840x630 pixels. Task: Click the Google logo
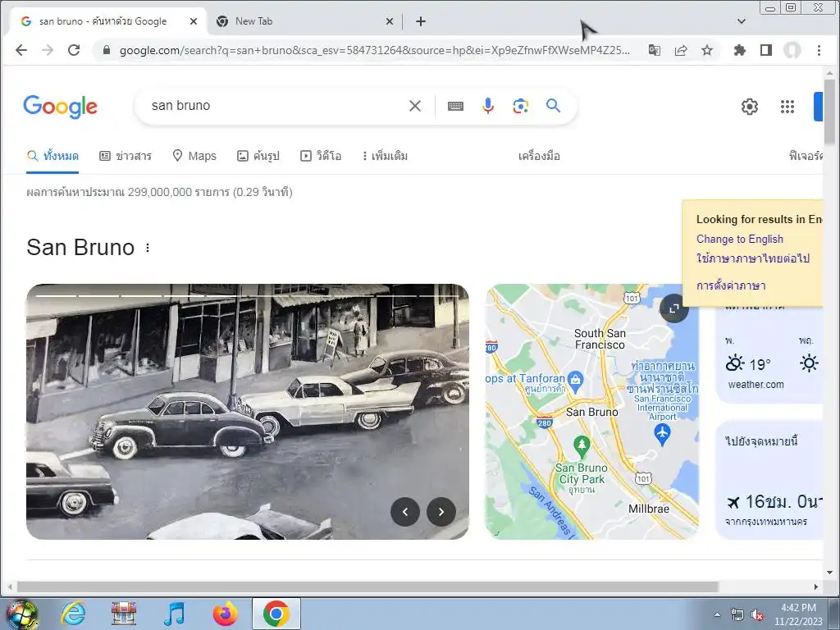coord(60,106)
